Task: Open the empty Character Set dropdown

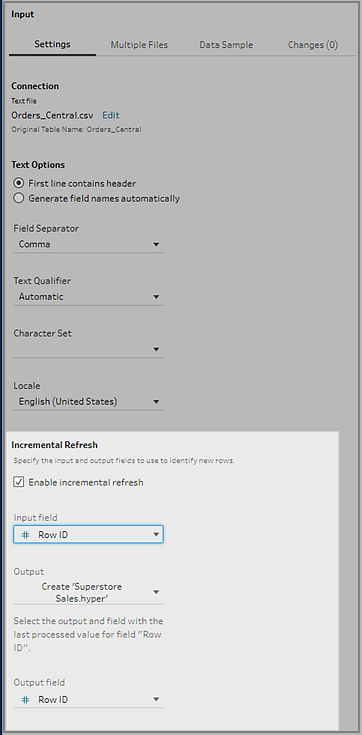Action: pyautogui.click(x=88, y=349)
